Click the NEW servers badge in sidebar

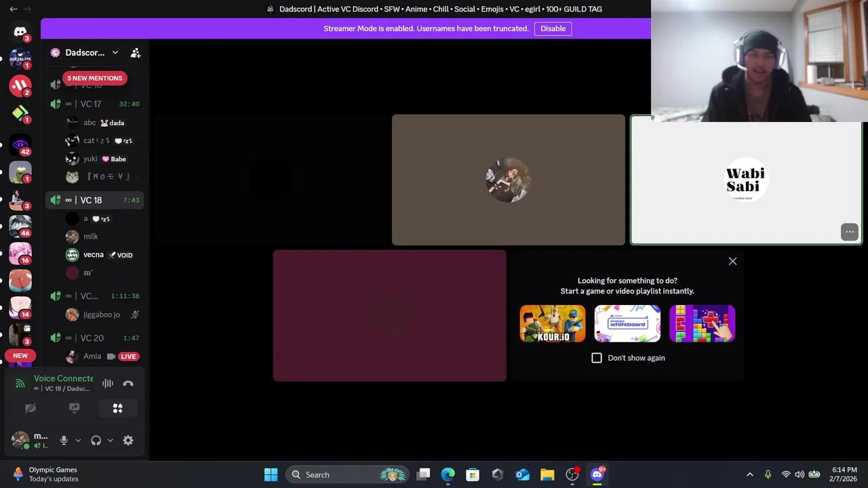20,356
